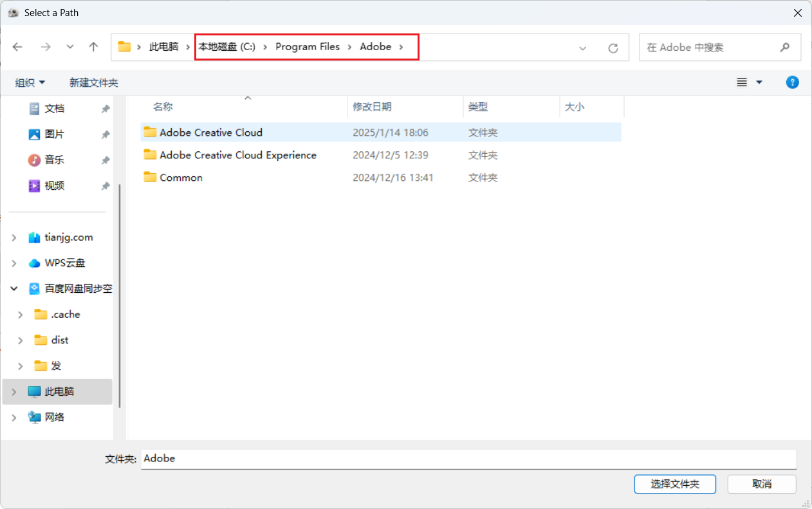Select tianjg.com in navigation pane
812x509 pixels.
(69, 237)
